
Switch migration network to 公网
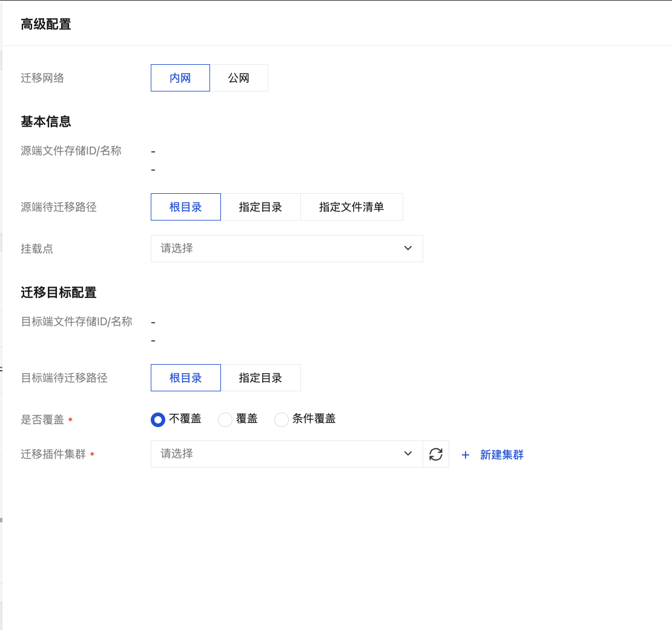(239, 78)
